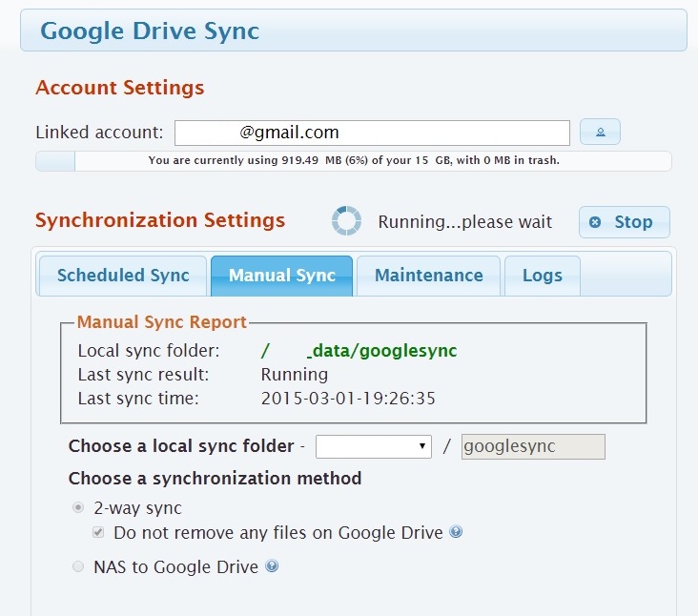Screen dimensions: 698x616
Task: Click the running spinner indicator
Action: (x=346, y=220)
